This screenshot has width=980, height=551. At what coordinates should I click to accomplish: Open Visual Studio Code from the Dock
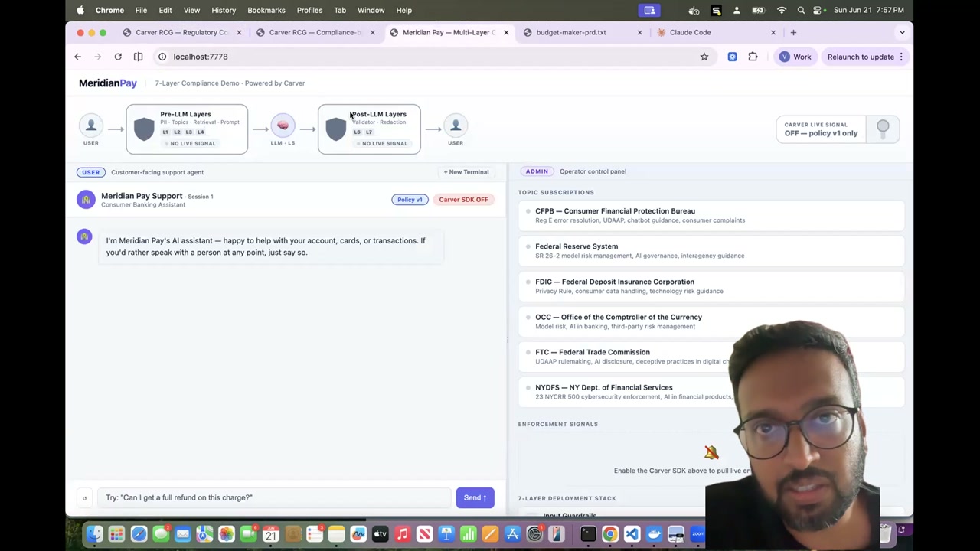(x=632, y=534)
